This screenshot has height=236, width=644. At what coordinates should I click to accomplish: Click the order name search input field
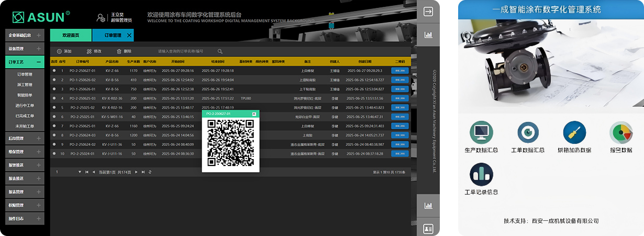pyautogui.click(x=183, y=51)
